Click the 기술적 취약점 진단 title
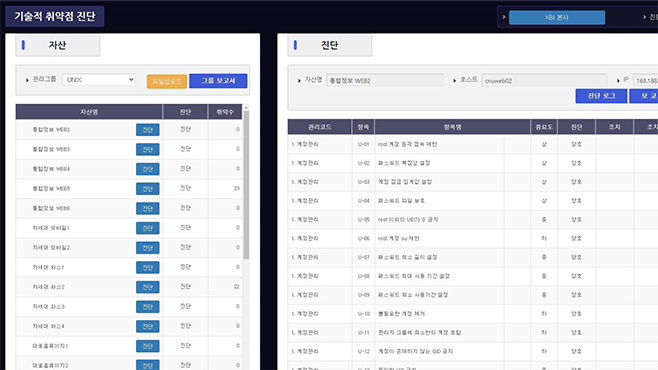The image size is (658, 370). click(x=55, y=16)
